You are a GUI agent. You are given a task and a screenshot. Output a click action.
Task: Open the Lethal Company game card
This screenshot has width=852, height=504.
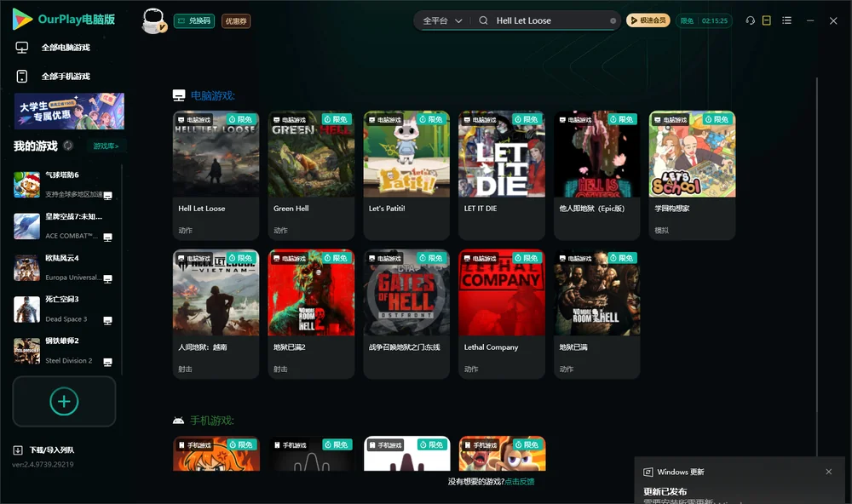[x=502, y=314]
